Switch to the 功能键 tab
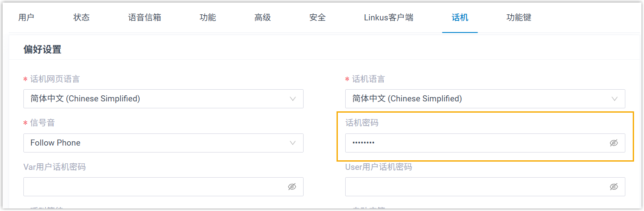 pyautogui.click(x=519, y=18)
